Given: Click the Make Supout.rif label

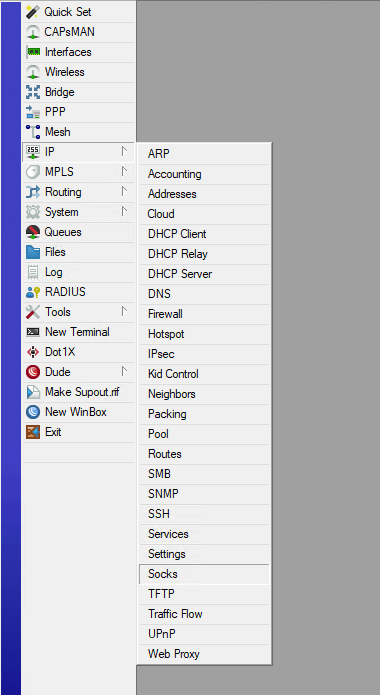Looking at the screenshot, I should click(82, 392).
